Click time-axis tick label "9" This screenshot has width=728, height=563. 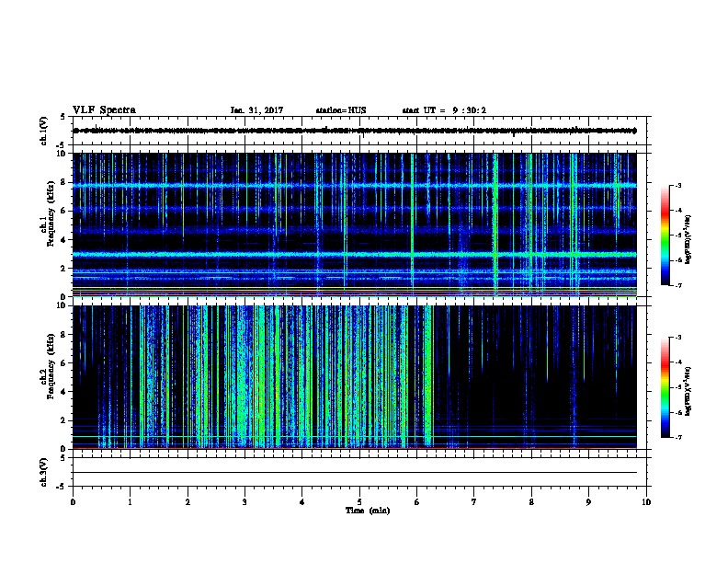588,501
